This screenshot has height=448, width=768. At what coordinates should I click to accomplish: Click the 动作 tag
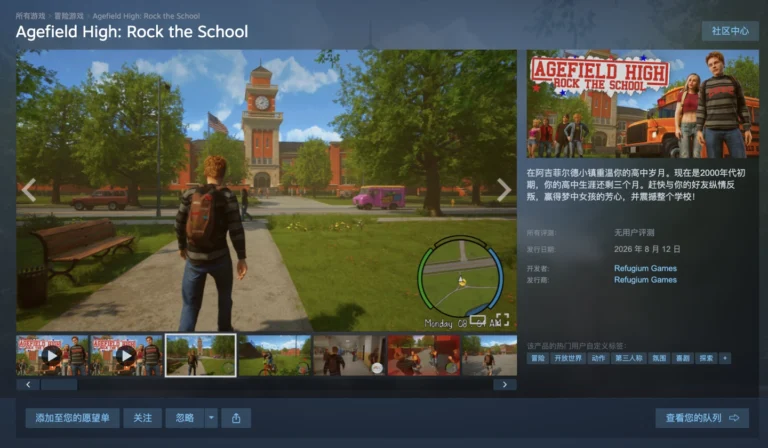pyautogui.click(x=598, y=358)
